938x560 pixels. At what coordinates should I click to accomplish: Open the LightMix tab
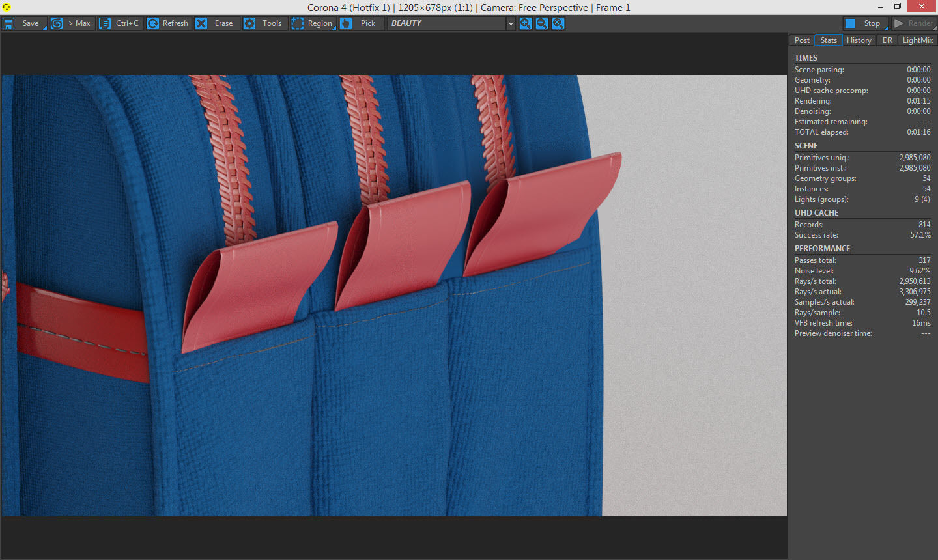click(917, 40)
